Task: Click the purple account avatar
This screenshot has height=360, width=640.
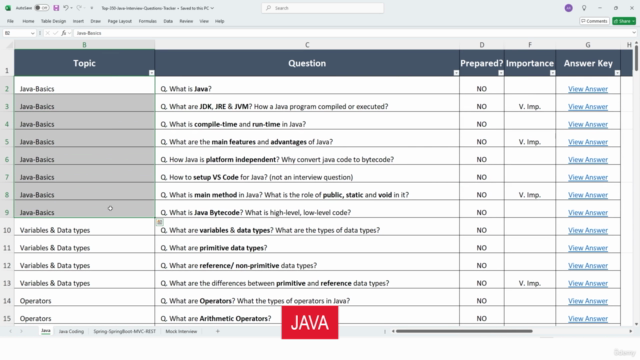Action: (568, 8)
